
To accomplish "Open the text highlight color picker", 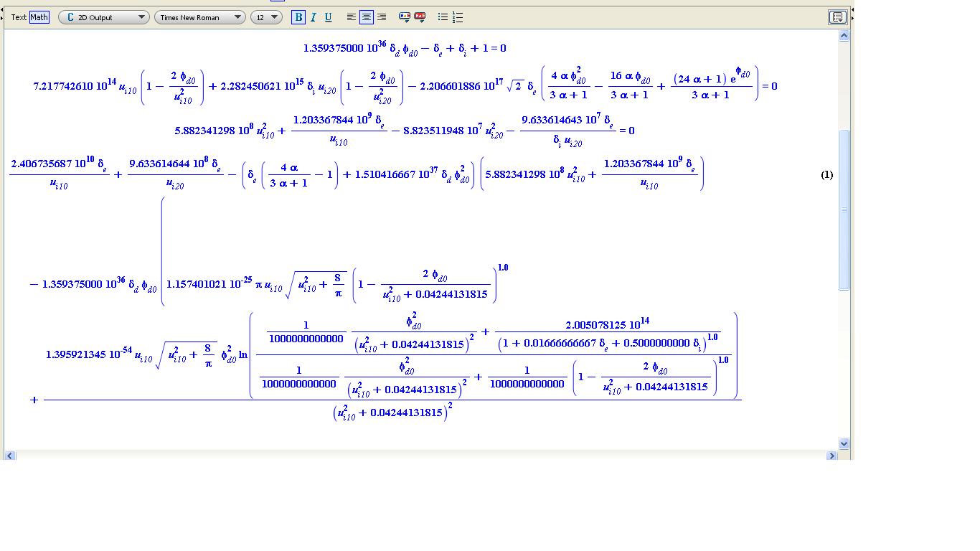I will [x=420, y=17].
